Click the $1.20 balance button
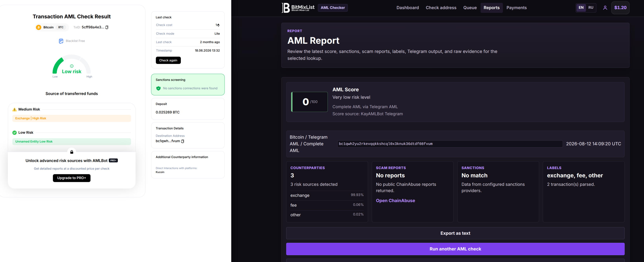 620,7
